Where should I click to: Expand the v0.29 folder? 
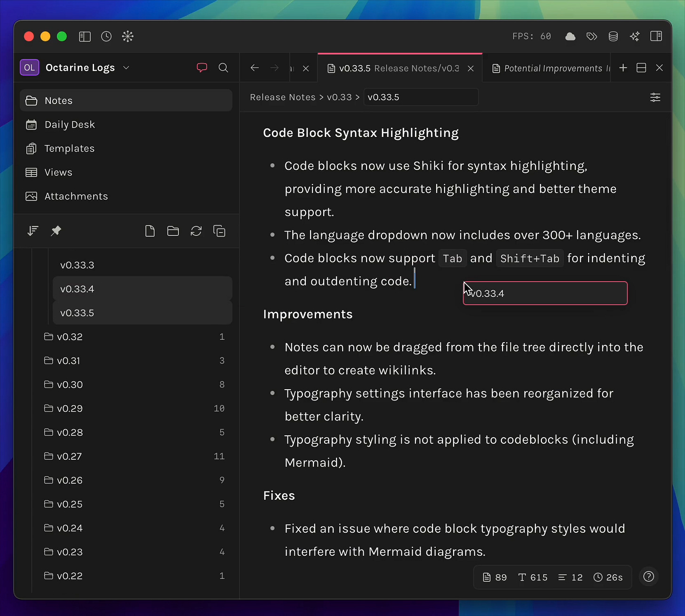135,408
